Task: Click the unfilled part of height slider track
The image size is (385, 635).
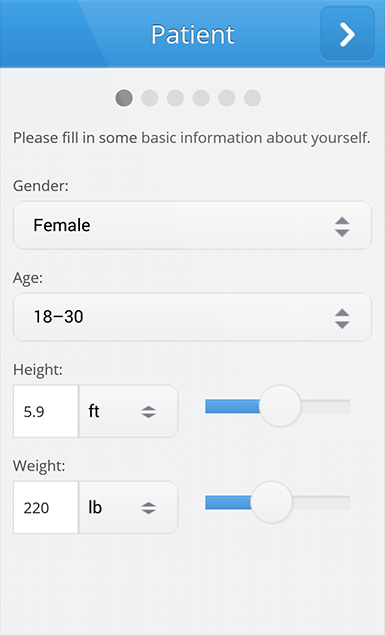Action: [x=326, y=406]
